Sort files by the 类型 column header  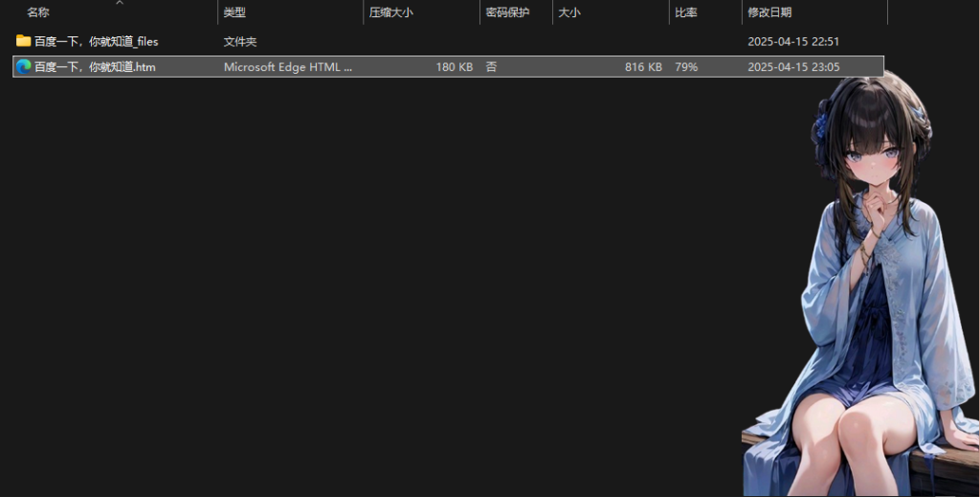234,13
